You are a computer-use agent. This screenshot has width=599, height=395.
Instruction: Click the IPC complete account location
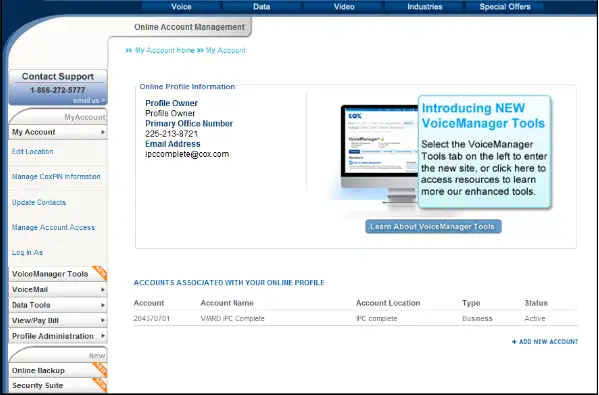pos(377,319)
